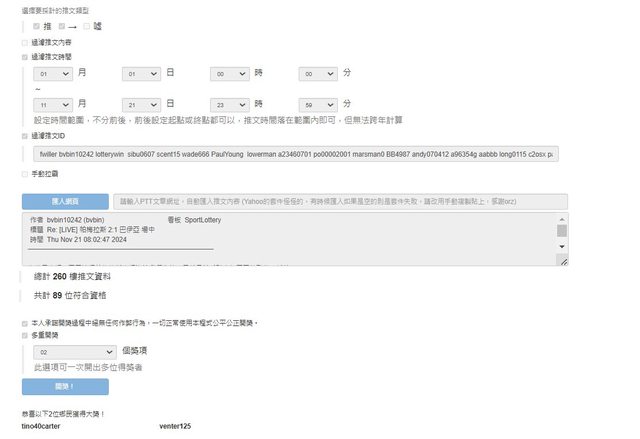The image size is (640, 439).
Task: Enable the 手動拉霸 manual option checkbox
Action: click(25, 174)
